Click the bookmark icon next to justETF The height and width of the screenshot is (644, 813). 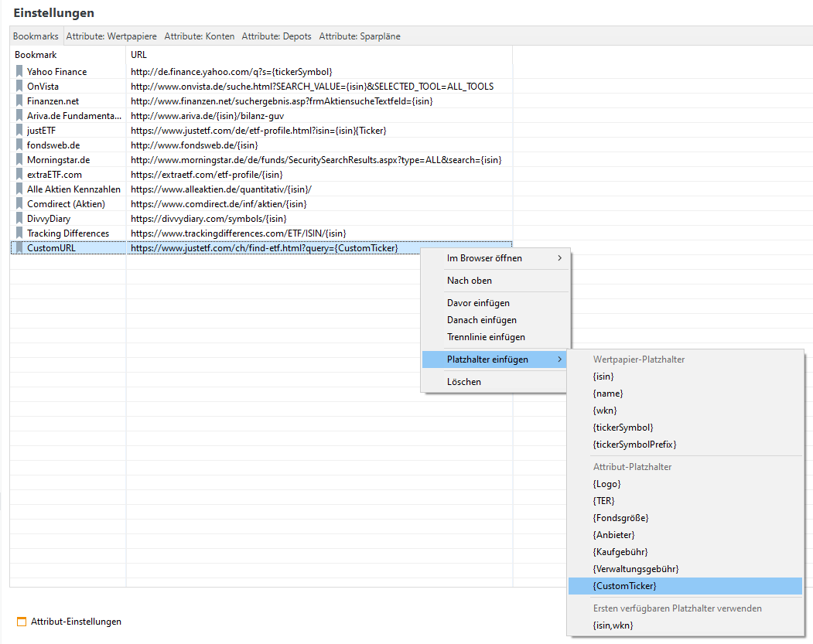coord(19,130)
